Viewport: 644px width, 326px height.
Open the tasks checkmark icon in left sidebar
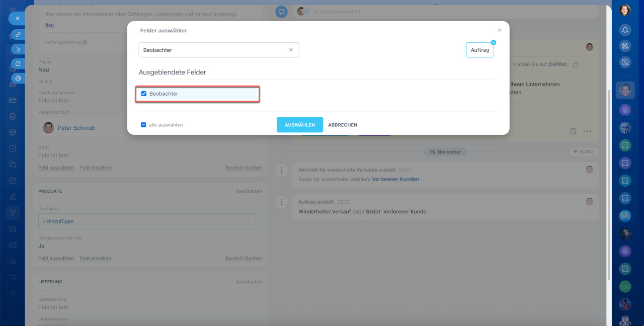pyautogui.click(x=13, y=148)
